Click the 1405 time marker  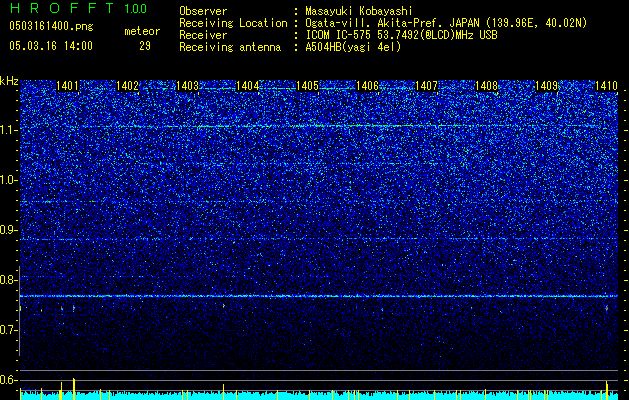pyautogui.click(x=307, y=86)
